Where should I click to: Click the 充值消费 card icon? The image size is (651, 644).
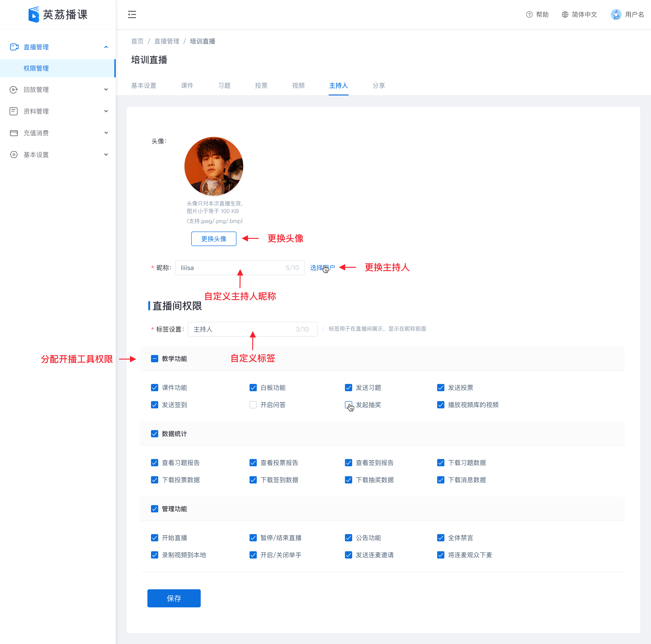14,133
